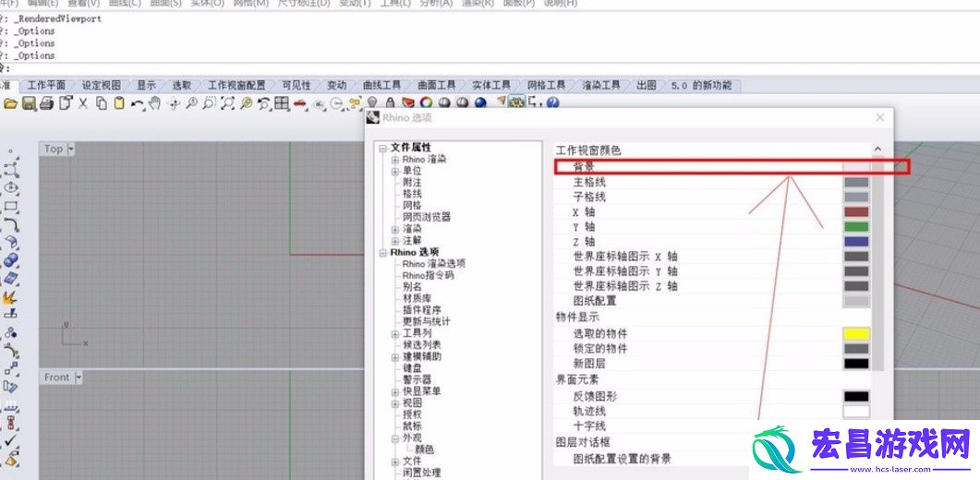
Task: Click the command line input field
Action: point(490,68)
